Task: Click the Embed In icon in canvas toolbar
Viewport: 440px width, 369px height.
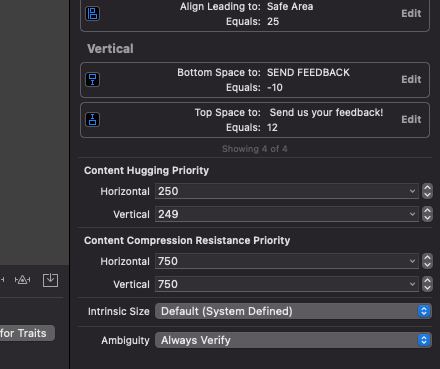Action: [x=50, y=280]
